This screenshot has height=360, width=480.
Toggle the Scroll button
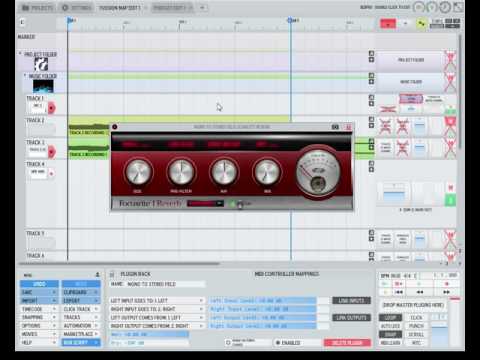tap(416, 334)
